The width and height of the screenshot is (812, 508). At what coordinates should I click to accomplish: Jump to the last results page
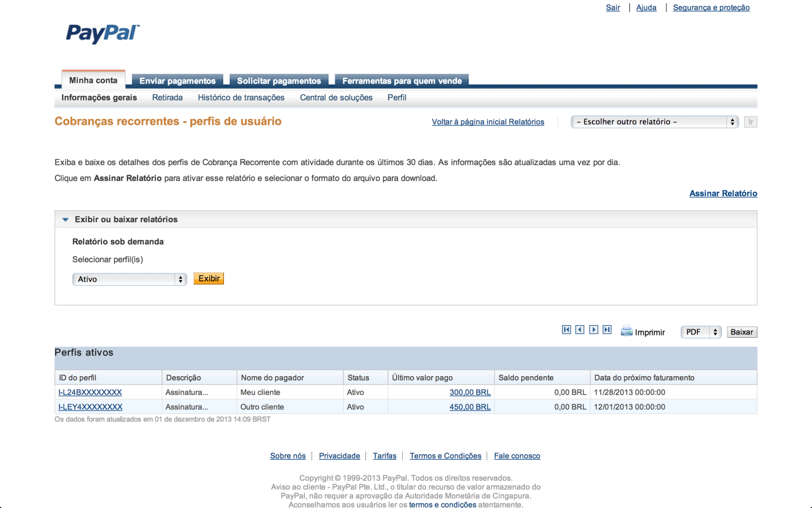[607, 330]
